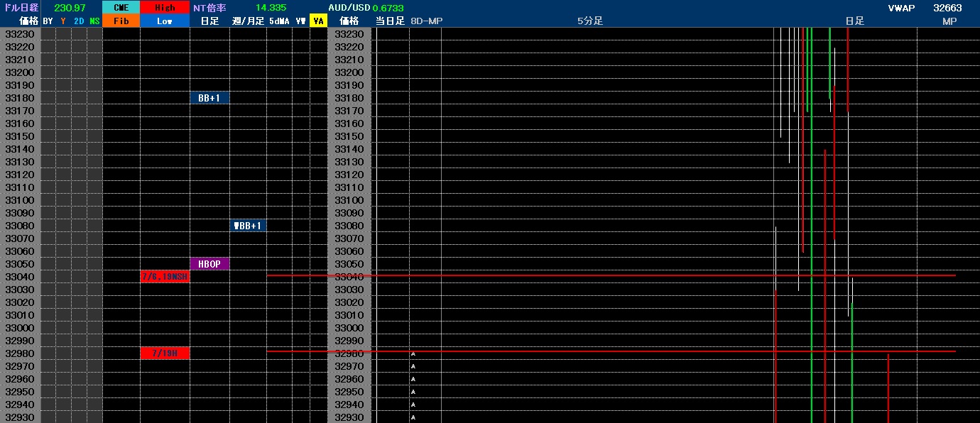
Task: Click the orange Y column header
Action: click(x=63, y=21)
